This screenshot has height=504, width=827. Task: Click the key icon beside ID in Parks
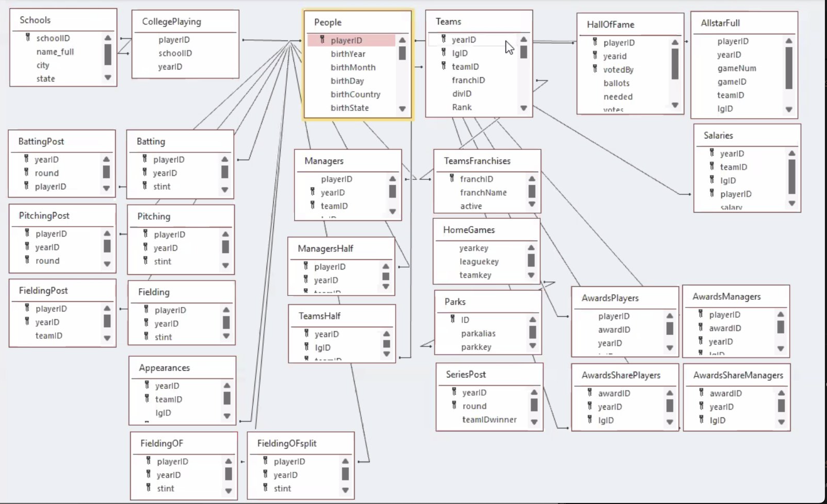click(x=452, y=319)
